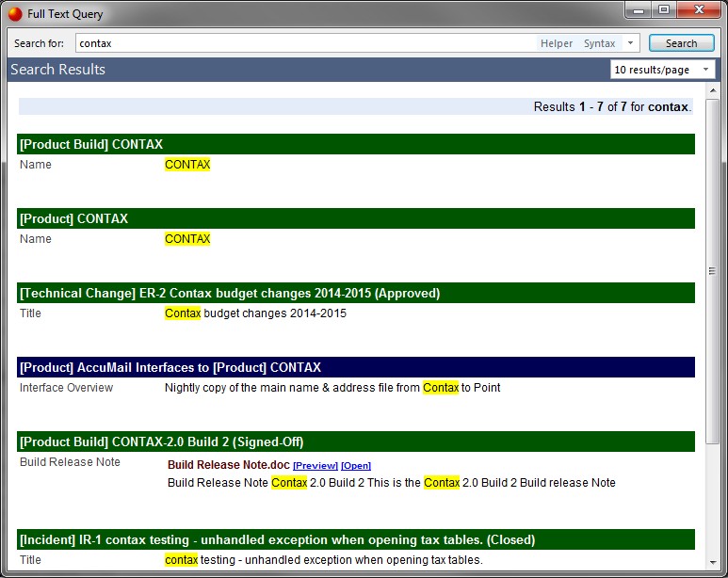Open the CONTAX-2.0 Build 2 (Signed-Off) result
The image size is (728, 578).
click(x=356, y=442)
